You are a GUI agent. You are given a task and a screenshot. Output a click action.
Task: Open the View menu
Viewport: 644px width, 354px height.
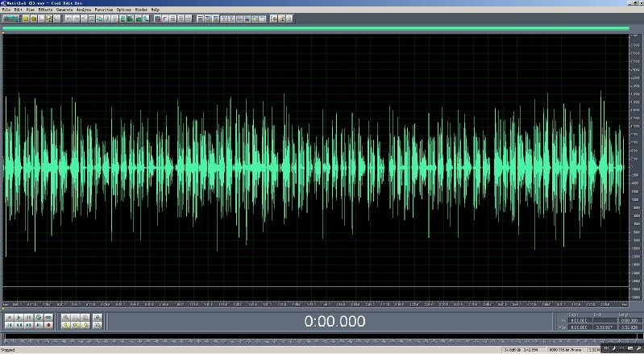point(31,10)
